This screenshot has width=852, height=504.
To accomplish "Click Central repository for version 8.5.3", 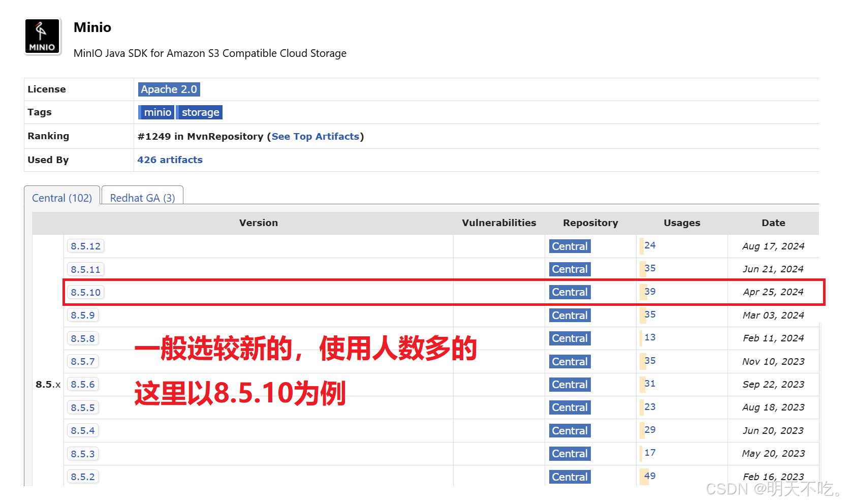I will click(570, 454).
